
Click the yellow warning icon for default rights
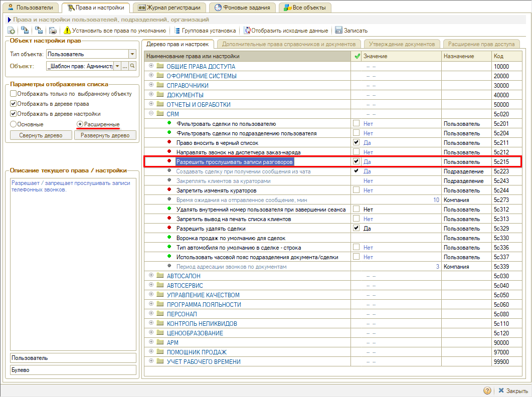(68, 31)
